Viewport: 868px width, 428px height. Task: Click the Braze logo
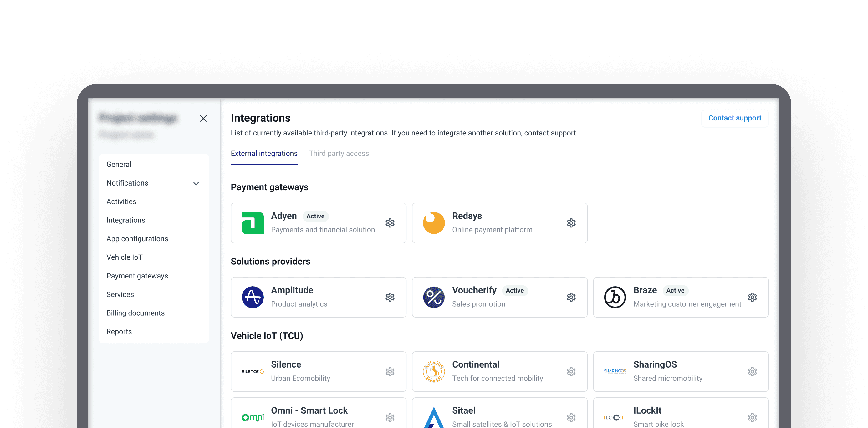(x=615, y=297)
